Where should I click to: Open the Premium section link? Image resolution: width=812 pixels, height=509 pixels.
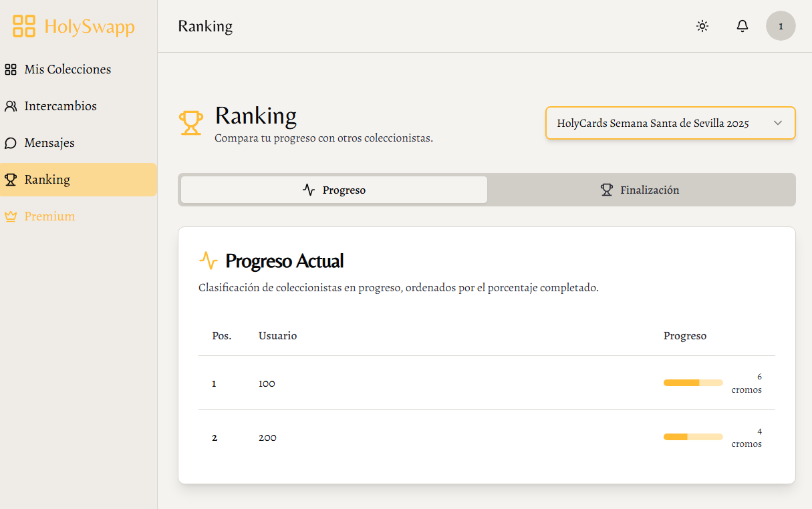49,216
